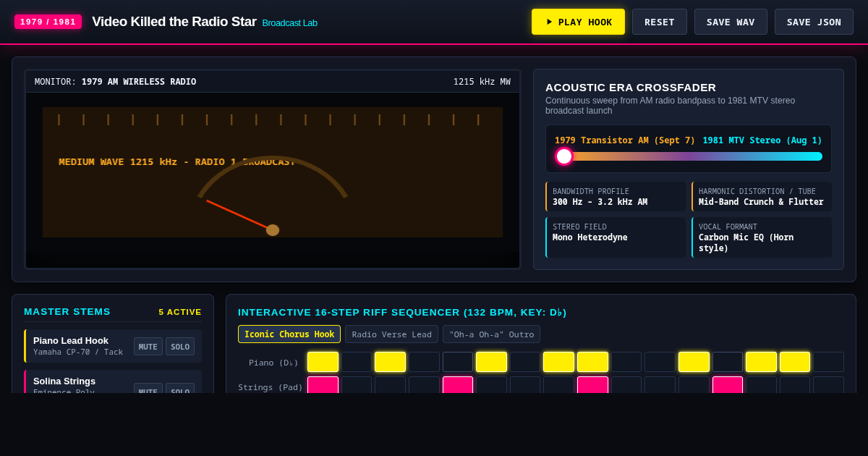Click the Stereo Field Mono Heterodyne card
This screenshot has width=868, height=456.
(x=616, y=237)
